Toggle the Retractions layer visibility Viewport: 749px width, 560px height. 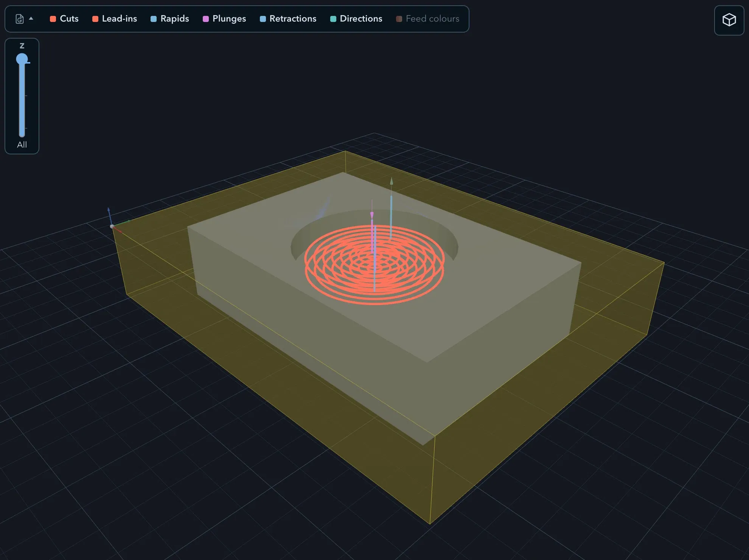coord(288,19)
